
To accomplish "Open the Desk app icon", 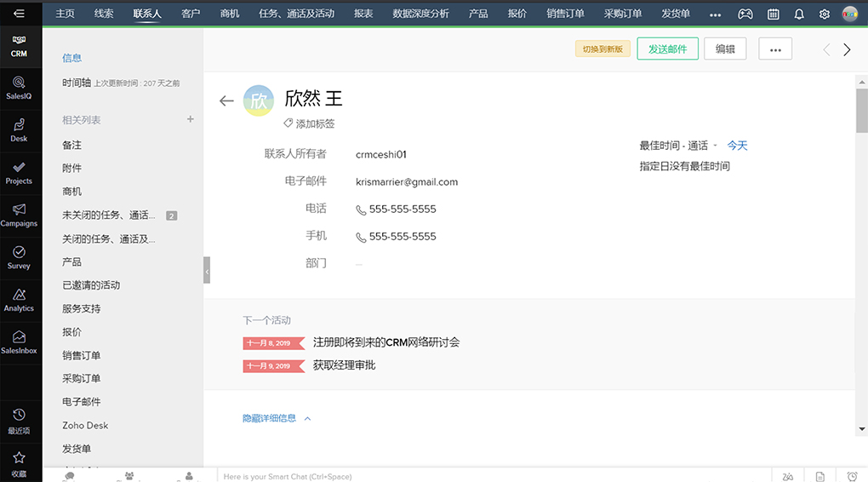I will point(19,130).
